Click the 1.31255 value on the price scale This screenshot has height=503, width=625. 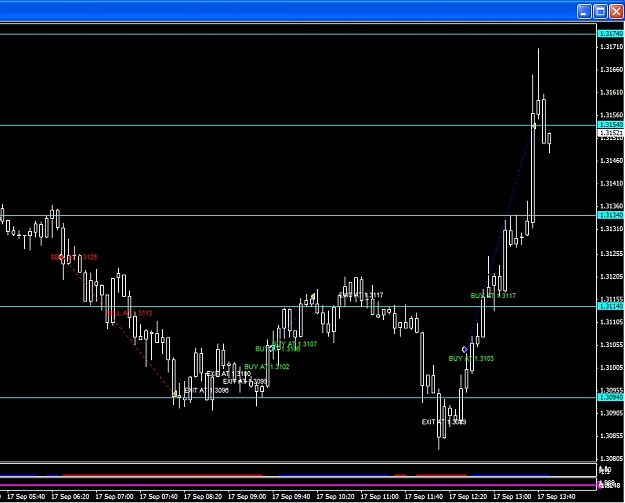pos(611,254)
